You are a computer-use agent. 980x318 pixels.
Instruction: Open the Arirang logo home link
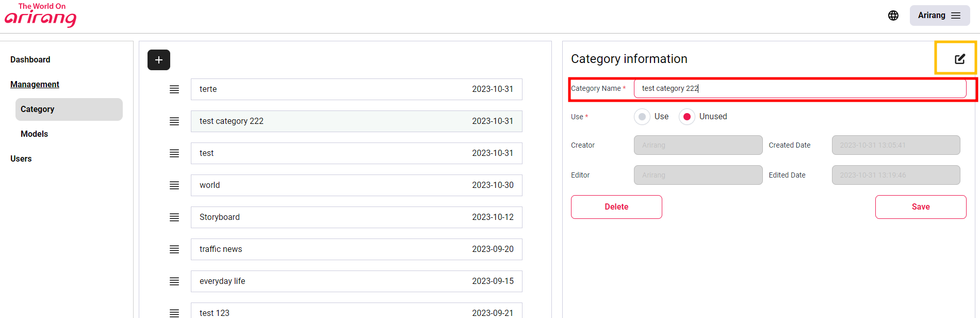click(x=41, y=15)
